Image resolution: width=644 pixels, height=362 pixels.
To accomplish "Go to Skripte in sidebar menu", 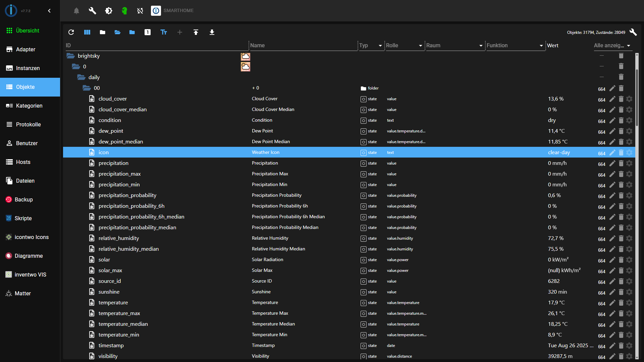I will (23, 218).
